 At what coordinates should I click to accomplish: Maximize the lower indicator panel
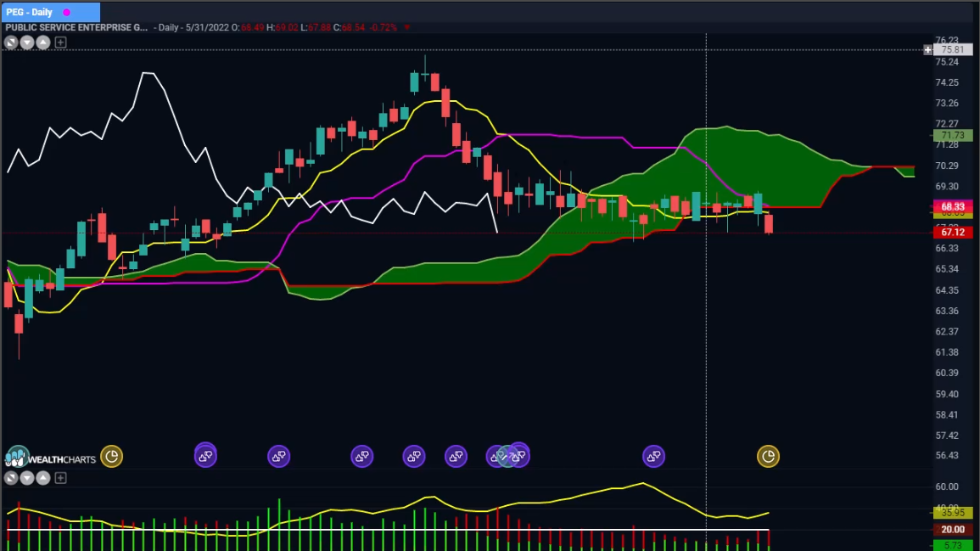11,479
